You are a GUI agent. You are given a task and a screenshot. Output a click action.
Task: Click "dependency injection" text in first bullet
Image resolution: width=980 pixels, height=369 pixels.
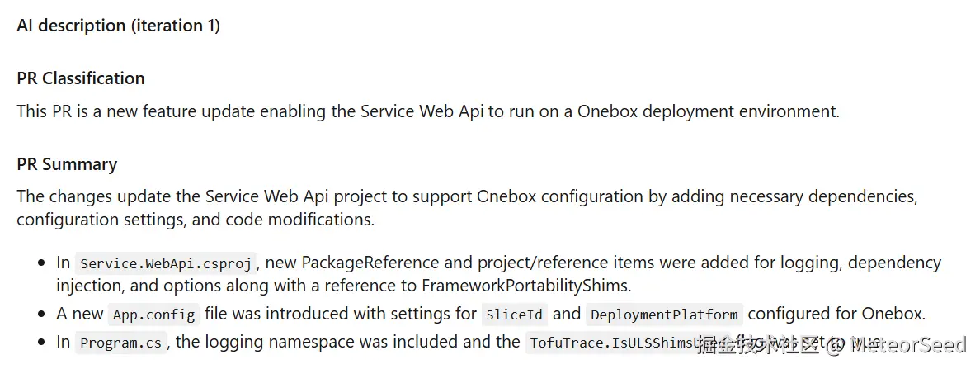click(894, 263)
